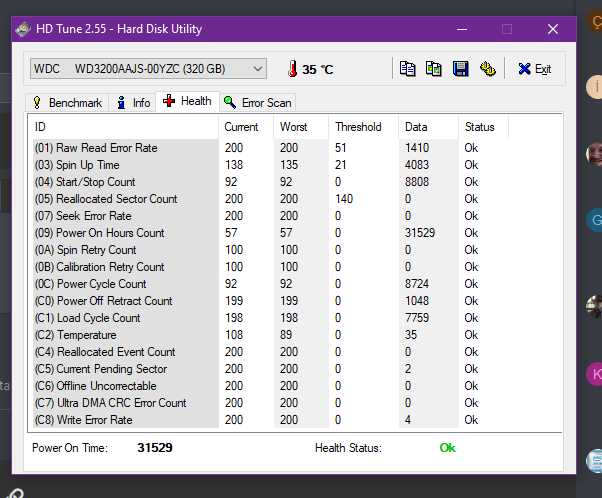602x498 pixels.
Task: Open the Error Scan tab
Action: 258,103
